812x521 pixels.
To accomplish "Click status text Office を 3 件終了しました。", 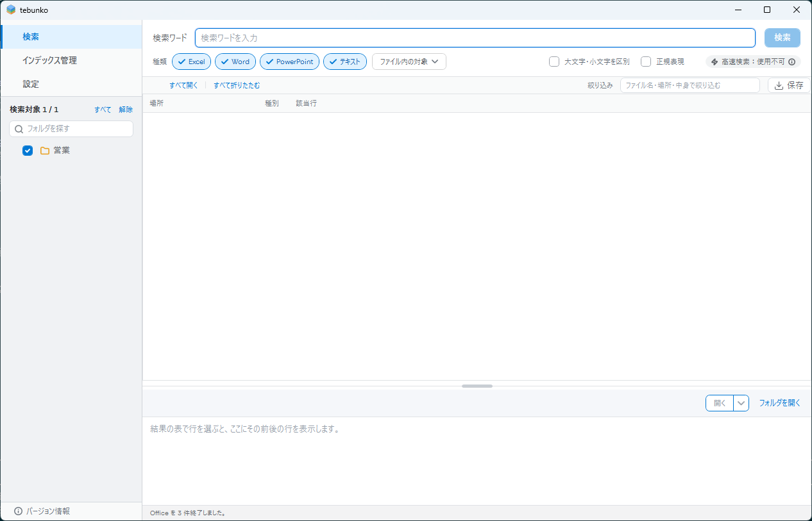I will [x=187, y=513].
